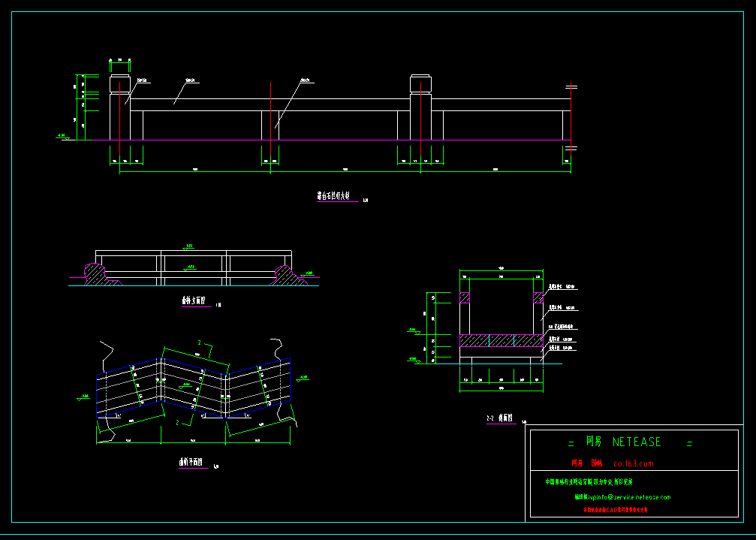The height and width of the screenshot is (540, 756).
Task: Select the magenta ground line in elevation
Action: coord(338,140)
